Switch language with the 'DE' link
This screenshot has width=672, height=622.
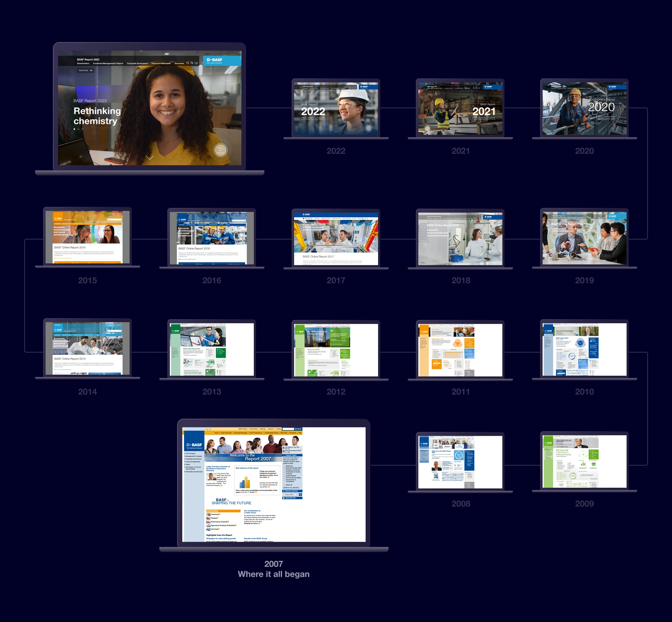196,63
